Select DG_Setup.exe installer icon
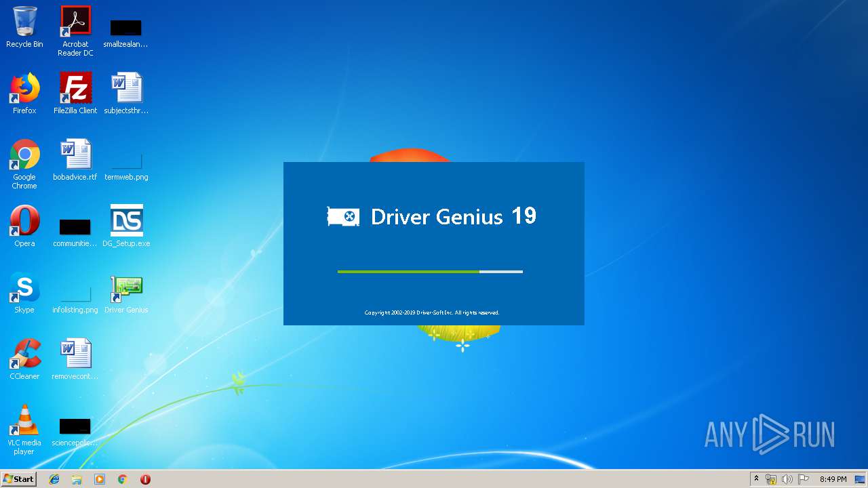The width and height of the screenshot is (868, 488). [126, 226]
